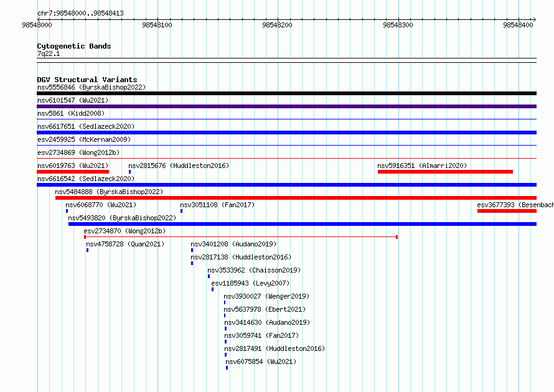
Task: Select the blue nsv6075854 marker
Action: pos(227,368)
